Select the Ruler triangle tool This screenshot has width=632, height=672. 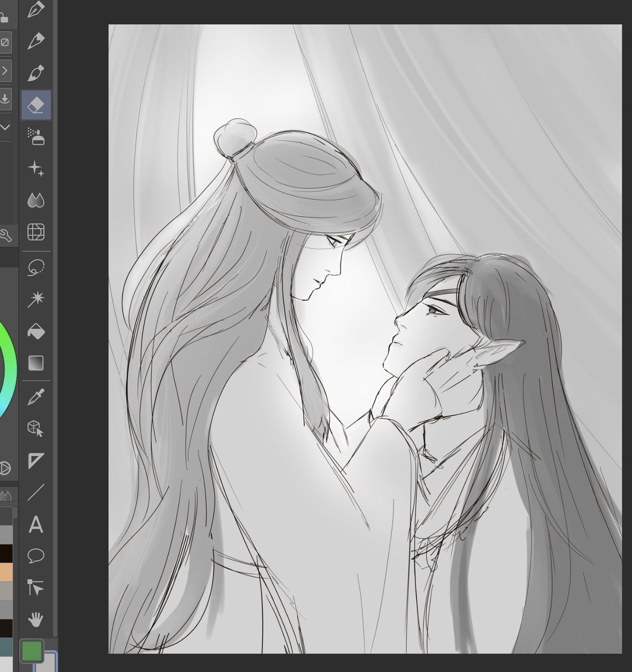point(36,461)
